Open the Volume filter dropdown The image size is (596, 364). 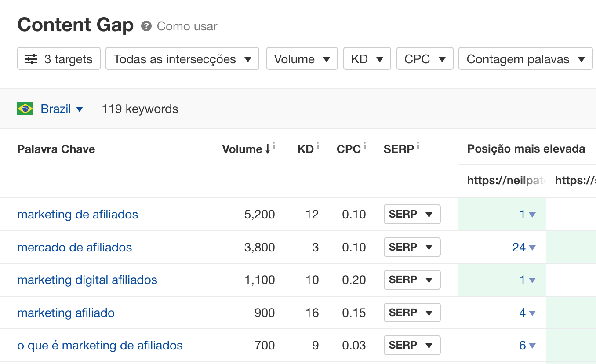click(x=302, y=59)
